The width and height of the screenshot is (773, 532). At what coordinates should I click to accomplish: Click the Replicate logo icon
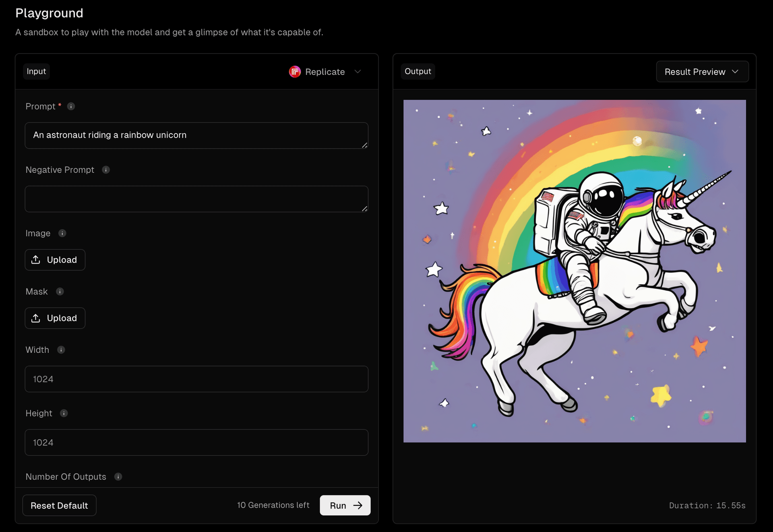295,72
